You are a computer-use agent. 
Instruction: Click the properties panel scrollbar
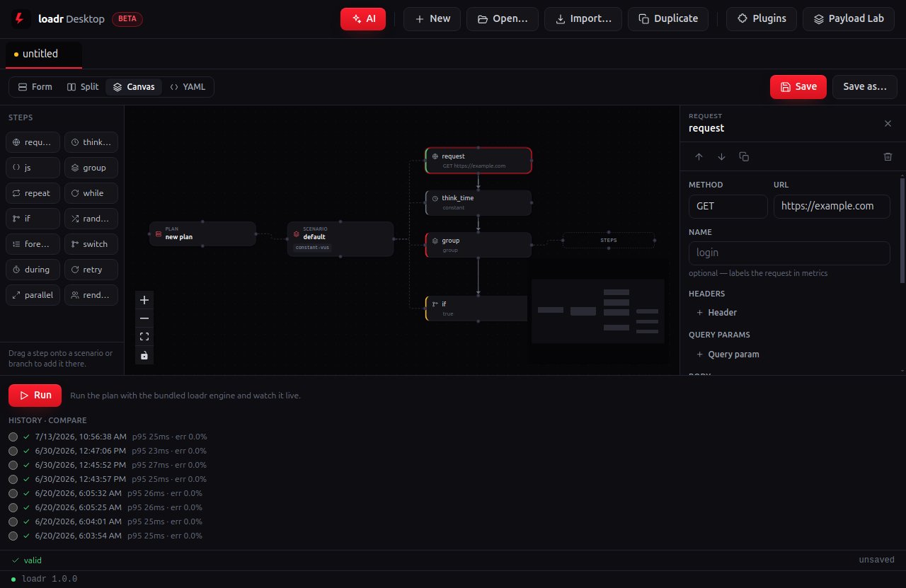(902, 230)
